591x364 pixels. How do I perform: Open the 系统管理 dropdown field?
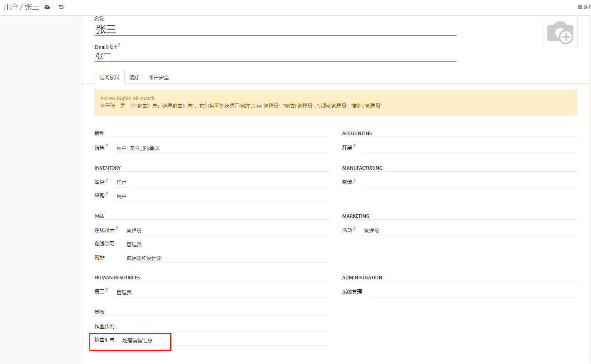click(x=472, y=292)
